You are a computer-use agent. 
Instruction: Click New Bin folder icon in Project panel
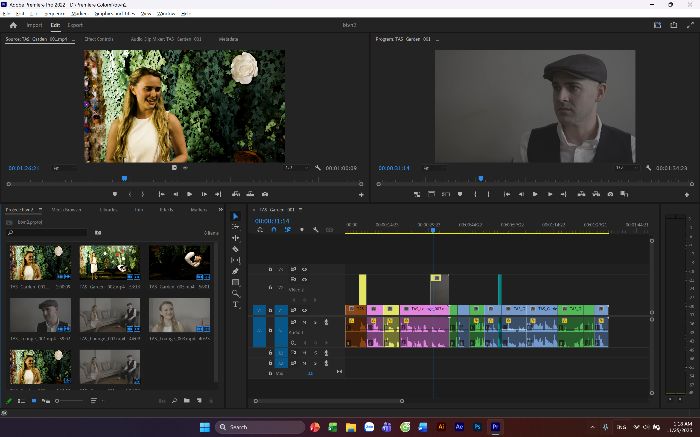pos(187,401)
